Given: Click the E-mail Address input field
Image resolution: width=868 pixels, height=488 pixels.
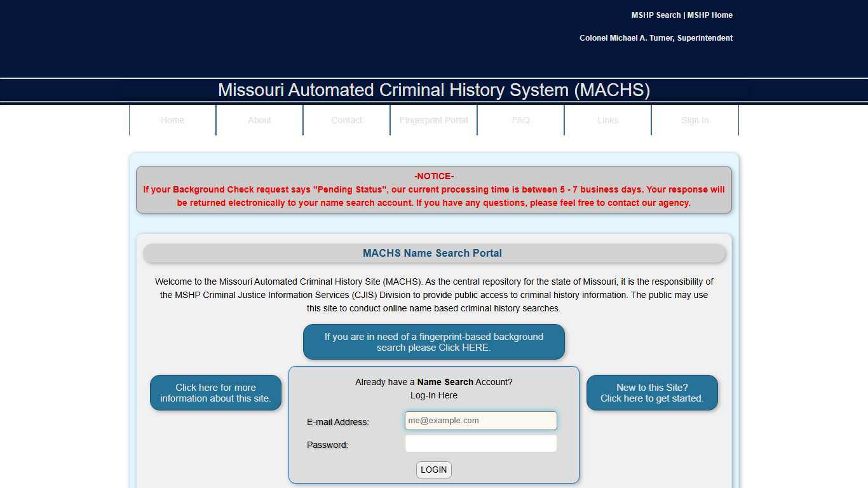Looking at the screenshot, I should click(x=480, y=420).
